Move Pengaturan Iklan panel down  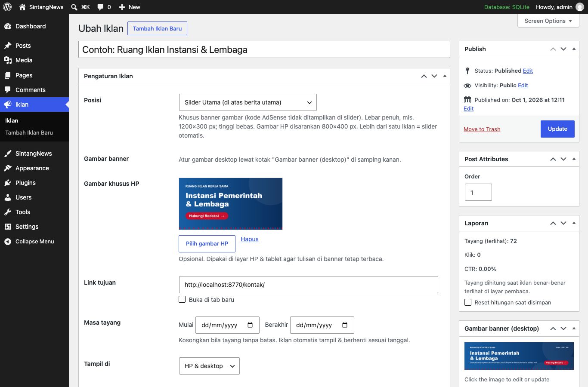coord(434,76)
